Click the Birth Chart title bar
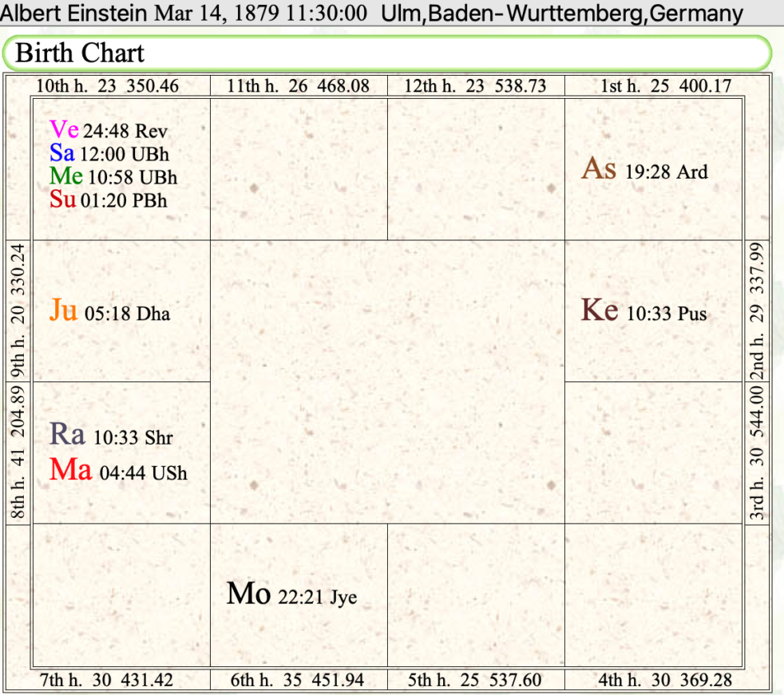The height and width of the screenshot is (695, 784). click(387, 53)
